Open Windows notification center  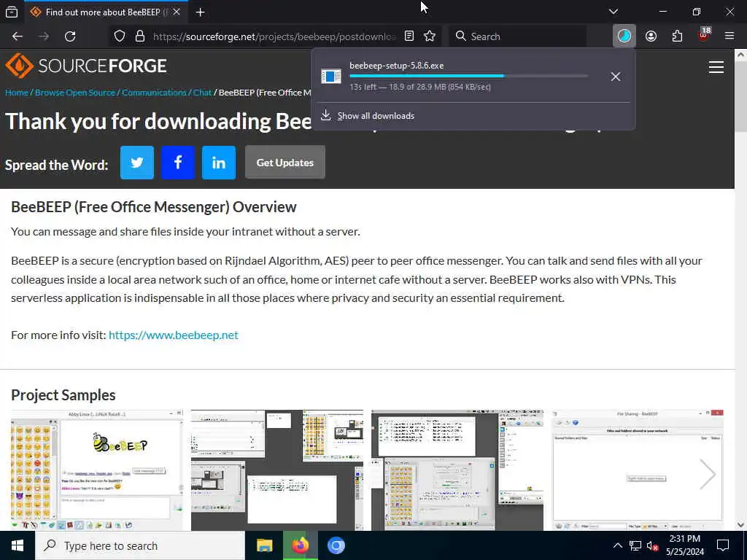[723, 545]
